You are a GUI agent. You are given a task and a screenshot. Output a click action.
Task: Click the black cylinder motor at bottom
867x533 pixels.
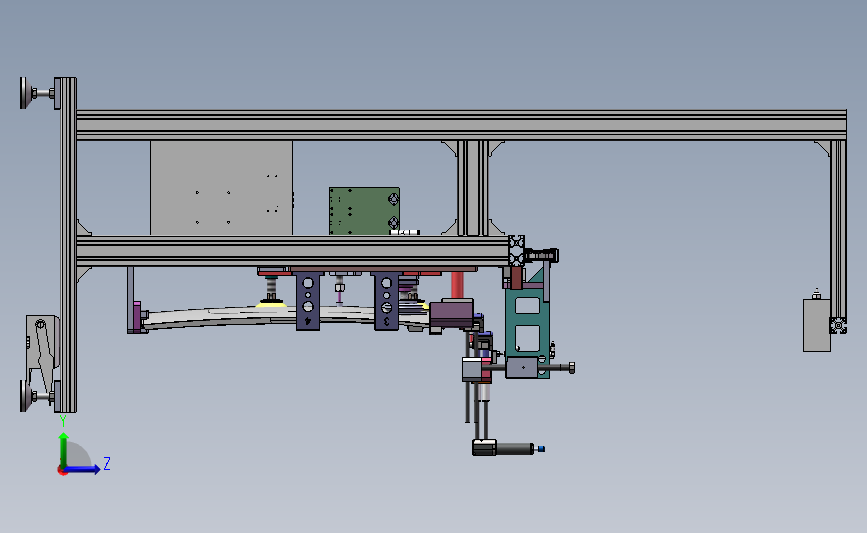(x=503, y=447)
